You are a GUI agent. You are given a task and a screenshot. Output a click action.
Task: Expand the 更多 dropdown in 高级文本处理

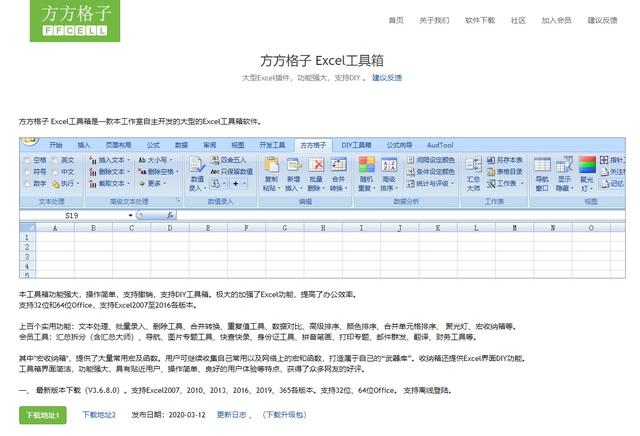point(164,184)
